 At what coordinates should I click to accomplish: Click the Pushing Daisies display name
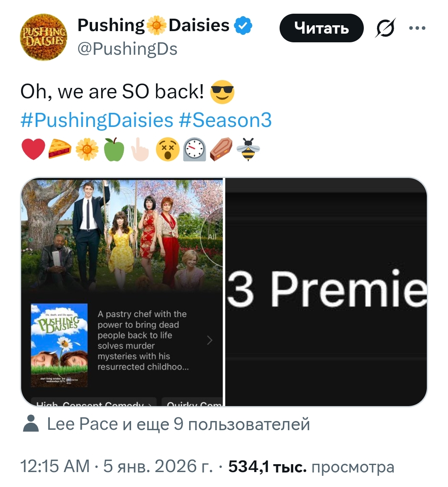click(153, 26)
